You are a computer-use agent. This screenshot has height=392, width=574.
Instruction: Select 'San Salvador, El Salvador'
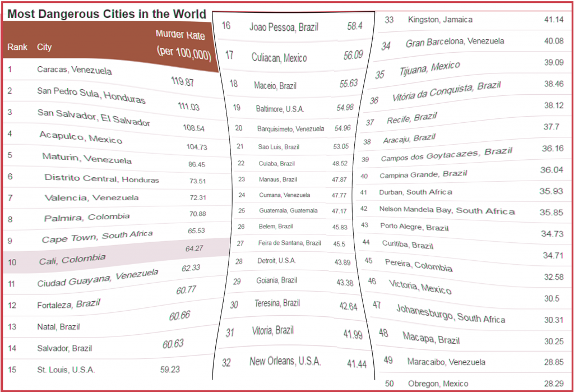94,117
